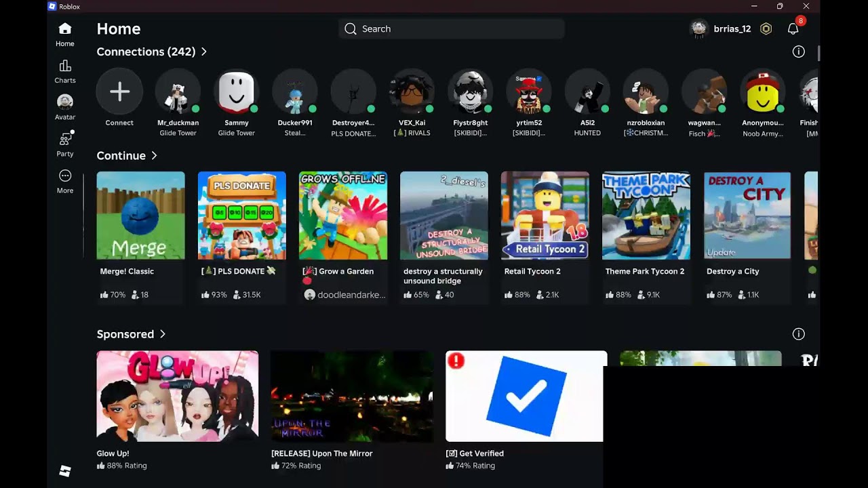
Task: Open VEX_Kai's avatar
Action: pyautogui.click(x=412, y=91)
